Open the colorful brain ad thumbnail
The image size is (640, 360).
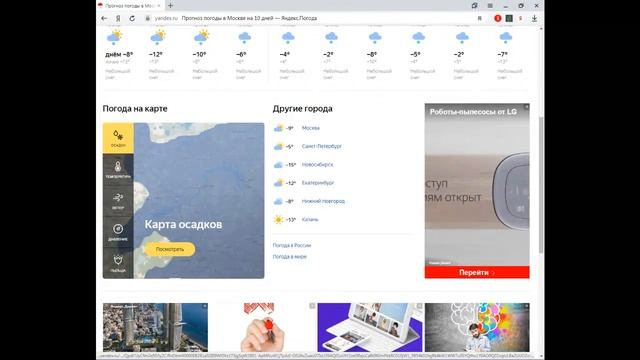coord(477,327)
